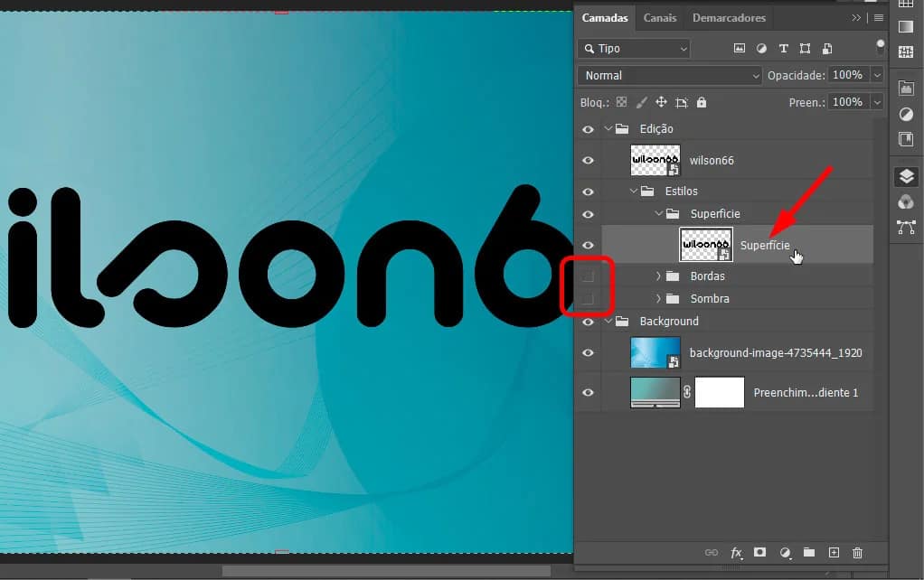Delete layer using the trash icon
Screen dimensions: 924x580
pos(857,553)
